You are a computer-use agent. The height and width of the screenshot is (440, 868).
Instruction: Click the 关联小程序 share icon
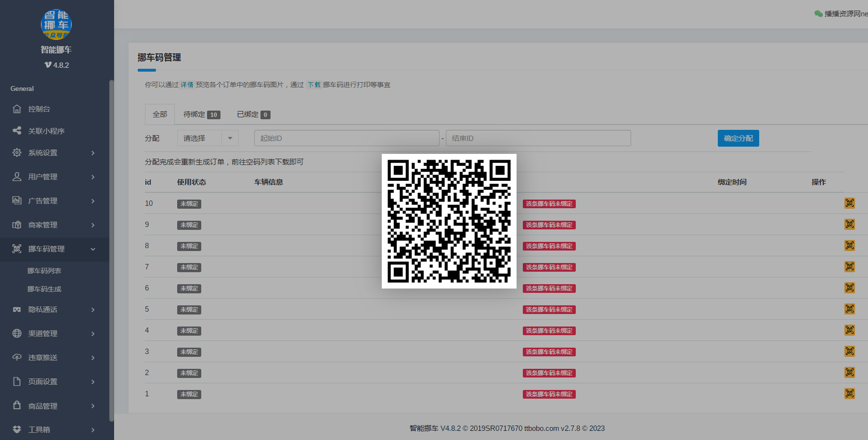point(17,131)
